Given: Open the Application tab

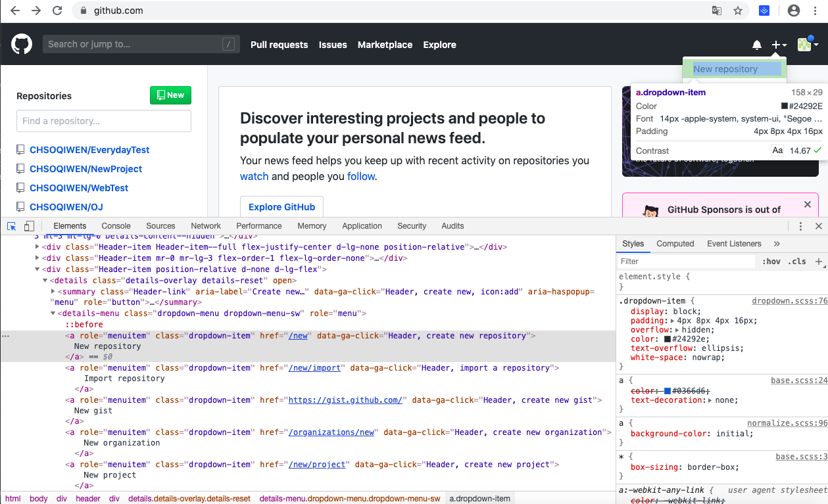Looking at the screenshot, I should tap(362, 226).
